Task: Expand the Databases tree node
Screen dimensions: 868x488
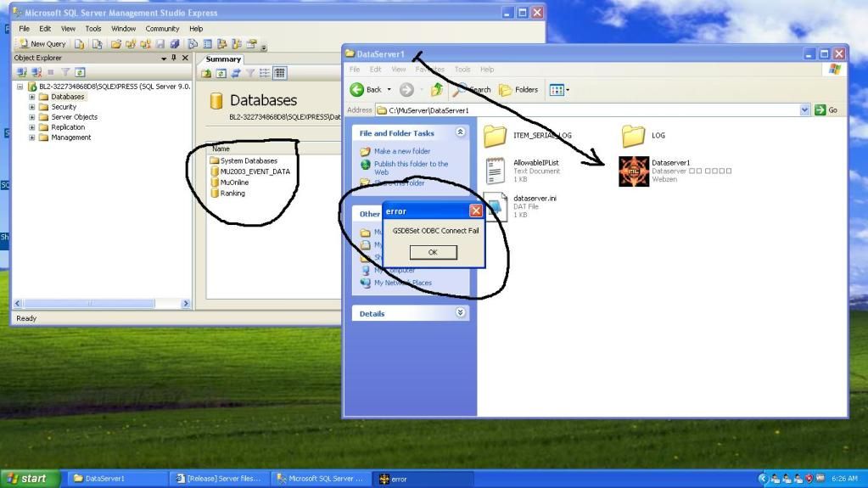Action: [x=32, y=97]
